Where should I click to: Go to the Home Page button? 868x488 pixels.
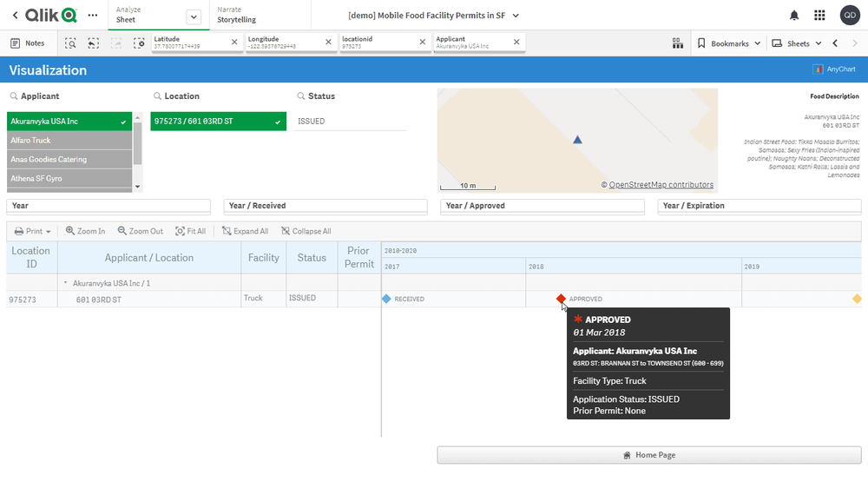click(648, 455)
